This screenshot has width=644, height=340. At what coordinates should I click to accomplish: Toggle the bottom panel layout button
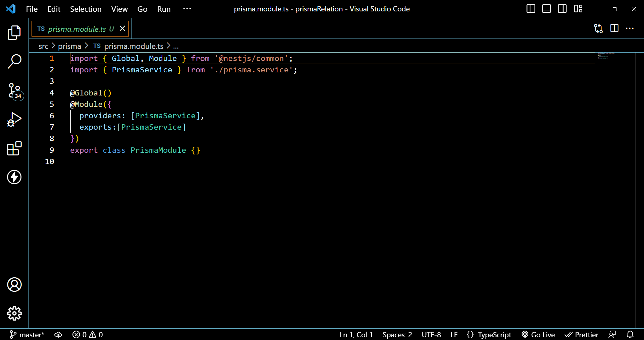pos(546,9)
